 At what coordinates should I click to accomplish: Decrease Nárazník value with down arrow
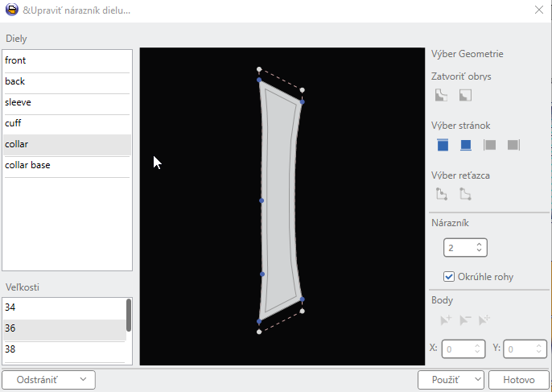click(479, 251)
